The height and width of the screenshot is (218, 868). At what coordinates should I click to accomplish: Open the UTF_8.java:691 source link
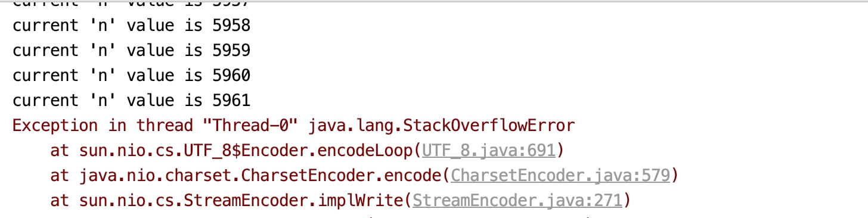point(488,151)
